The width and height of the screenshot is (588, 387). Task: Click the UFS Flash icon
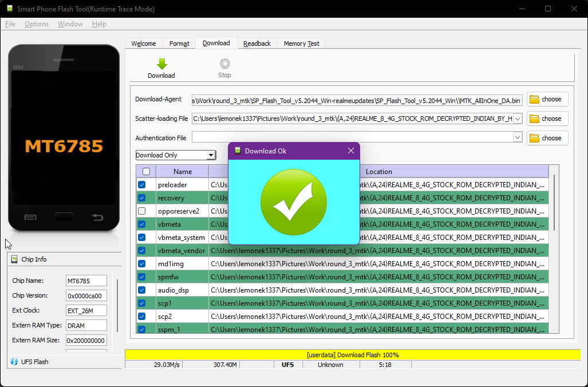click(x=14, y=362)
